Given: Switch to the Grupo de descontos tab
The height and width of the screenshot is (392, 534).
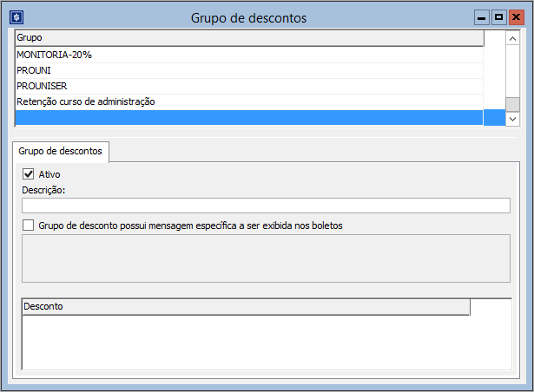Looking at the screenshot, I should tap(61, 151).
